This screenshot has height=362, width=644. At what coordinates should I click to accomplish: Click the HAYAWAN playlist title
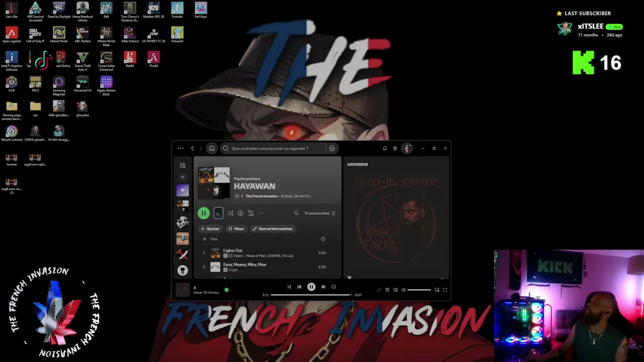coord(254,186)
